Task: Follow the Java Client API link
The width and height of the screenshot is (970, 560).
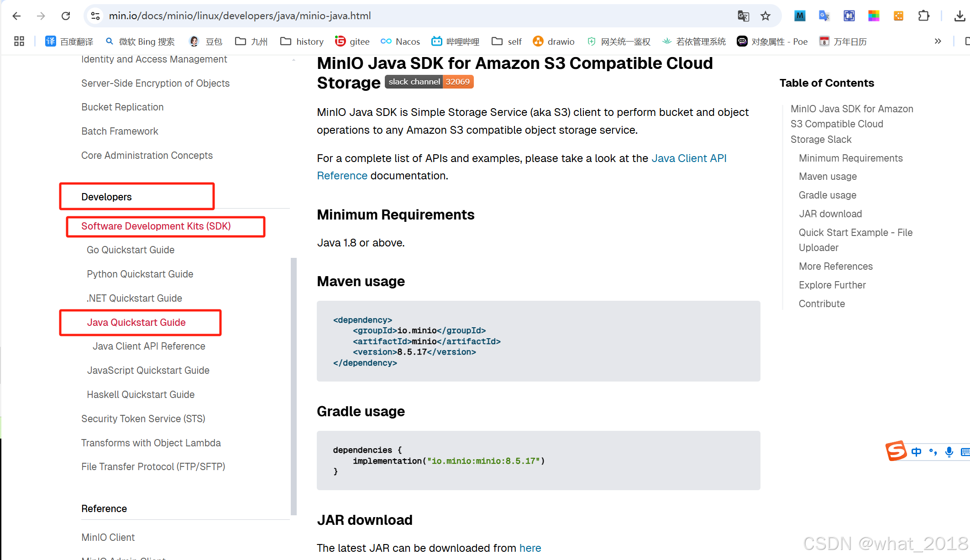Action: coord(688,158)
